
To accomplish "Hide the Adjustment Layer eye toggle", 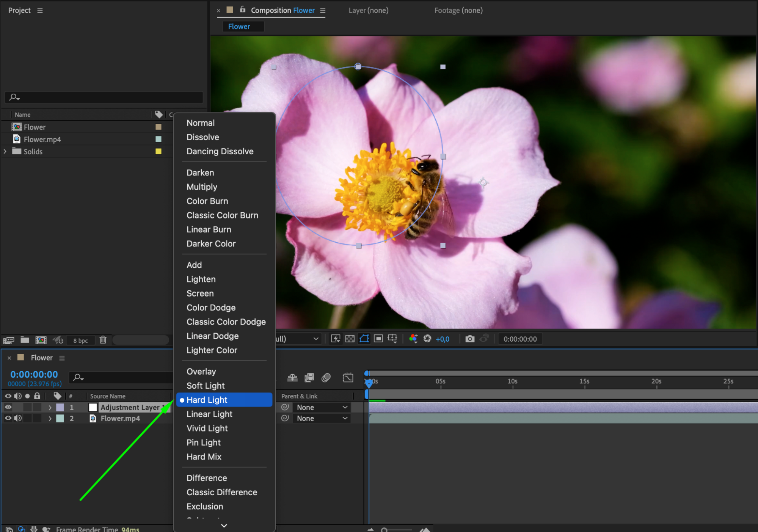I will click(x=8, y=407).
